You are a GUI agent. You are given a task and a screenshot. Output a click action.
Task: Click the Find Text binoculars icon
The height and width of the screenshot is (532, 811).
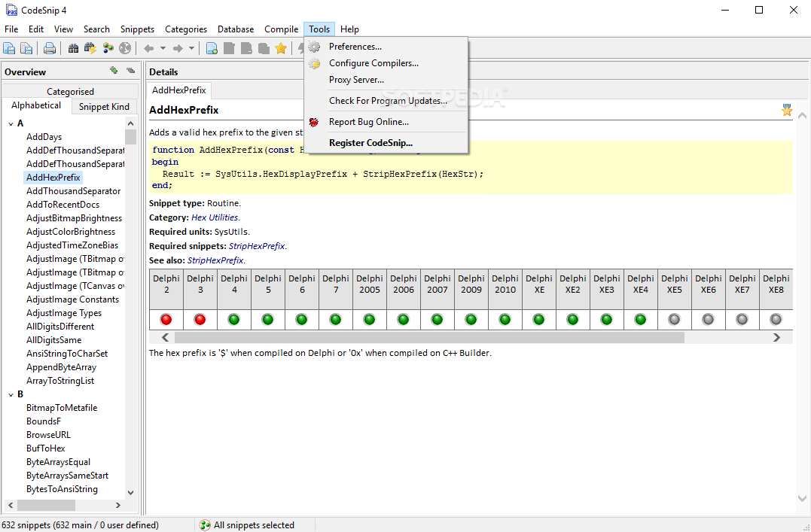(74, 49)
